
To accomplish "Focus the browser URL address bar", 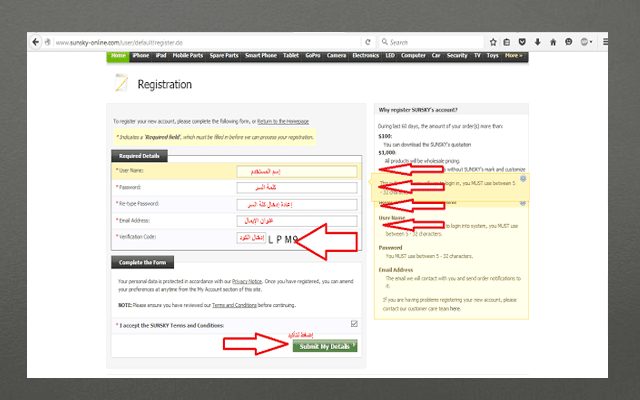I will point(206,42).
